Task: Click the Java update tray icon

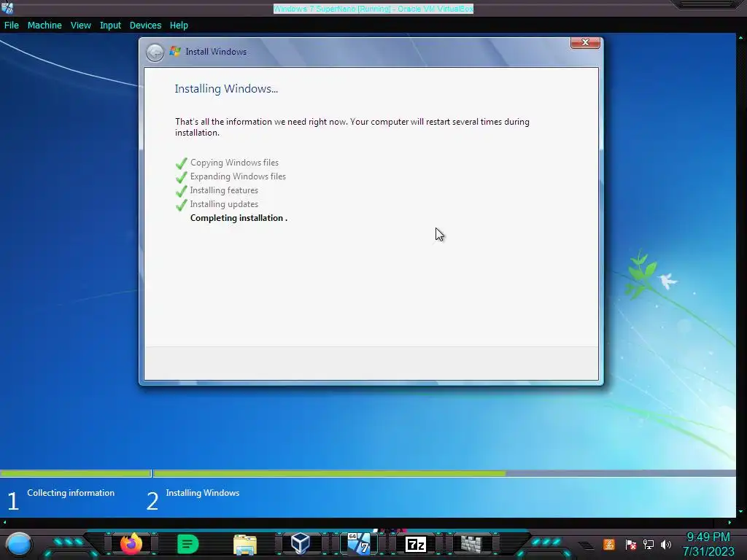Action: coord(609,544)
